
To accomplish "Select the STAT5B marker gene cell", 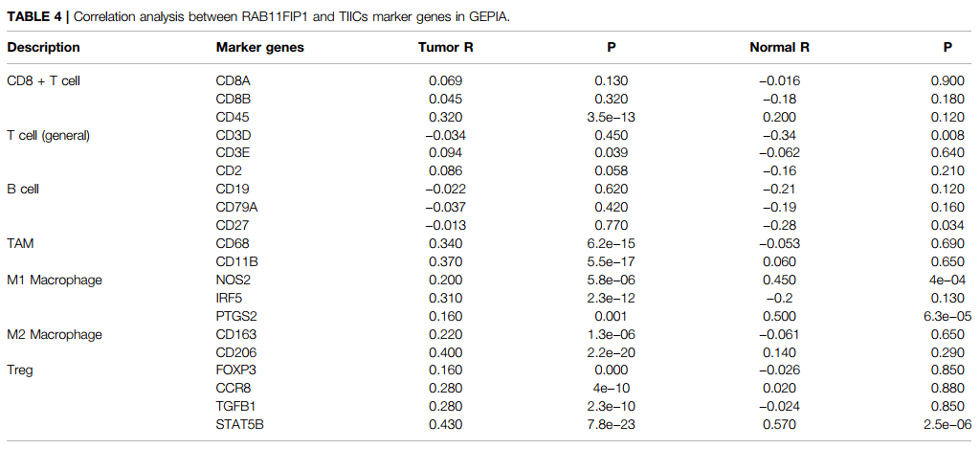I will (x=239, y=424).
